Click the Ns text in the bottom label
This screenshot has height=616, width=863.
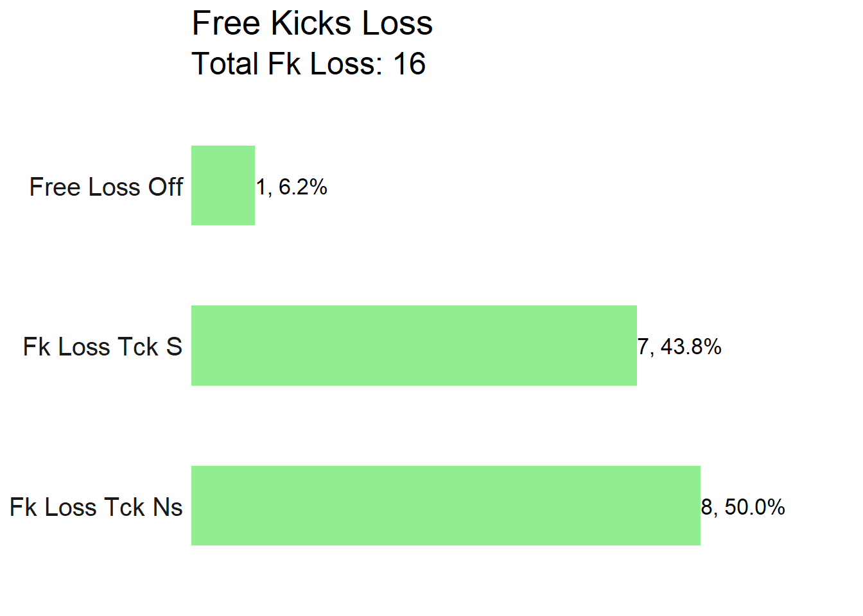[168, 507]
